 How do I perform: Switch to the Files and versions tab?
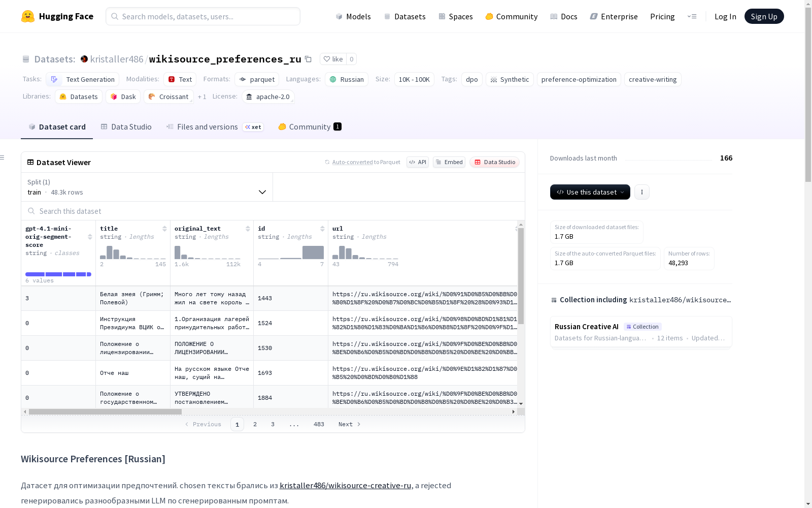pos(215,127)
